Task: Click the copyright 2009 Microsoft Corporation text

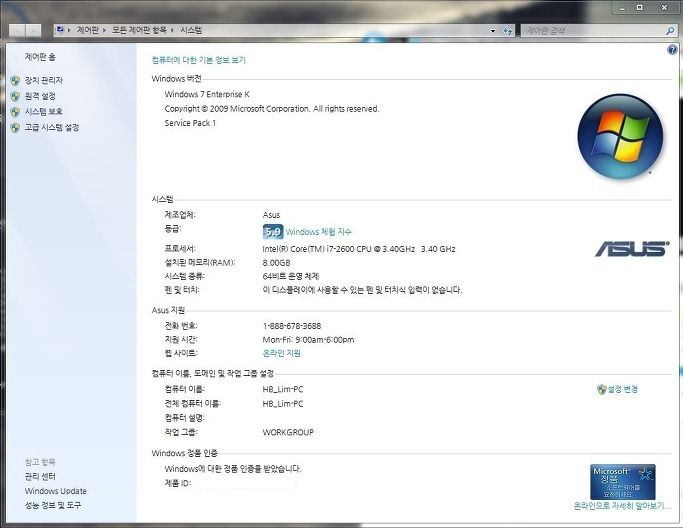Action: pos(272,109)
